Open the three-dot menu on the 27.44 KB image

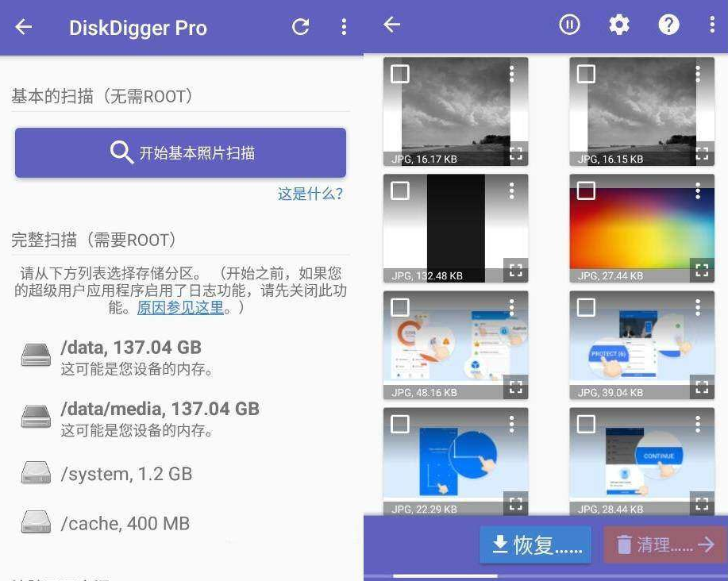pyautogui.click(x=698, y=190)
